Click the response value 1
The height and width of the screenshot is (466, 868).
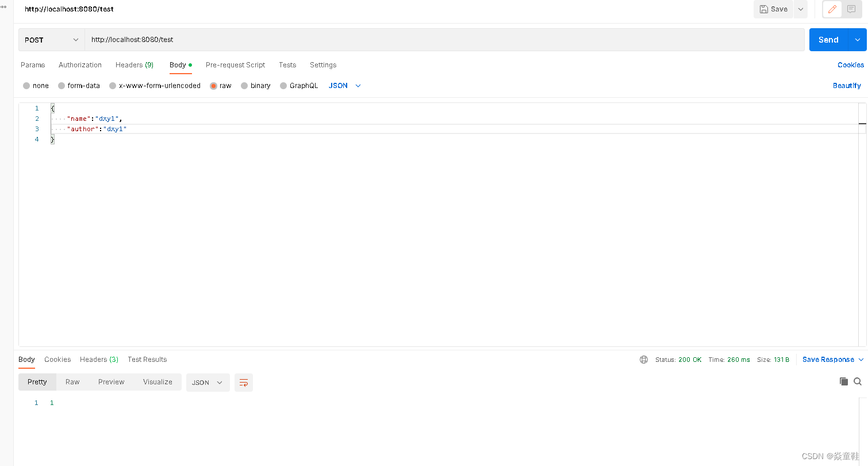pos(52,403)
